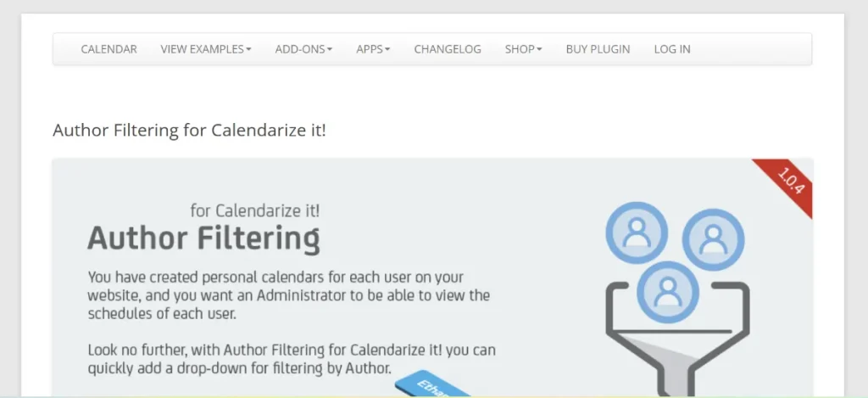Click paragraph starting 'You have created personal calendars'
The height and width of the screenshot is (398, 868).
pyautogui.click(x=289, y=295)
